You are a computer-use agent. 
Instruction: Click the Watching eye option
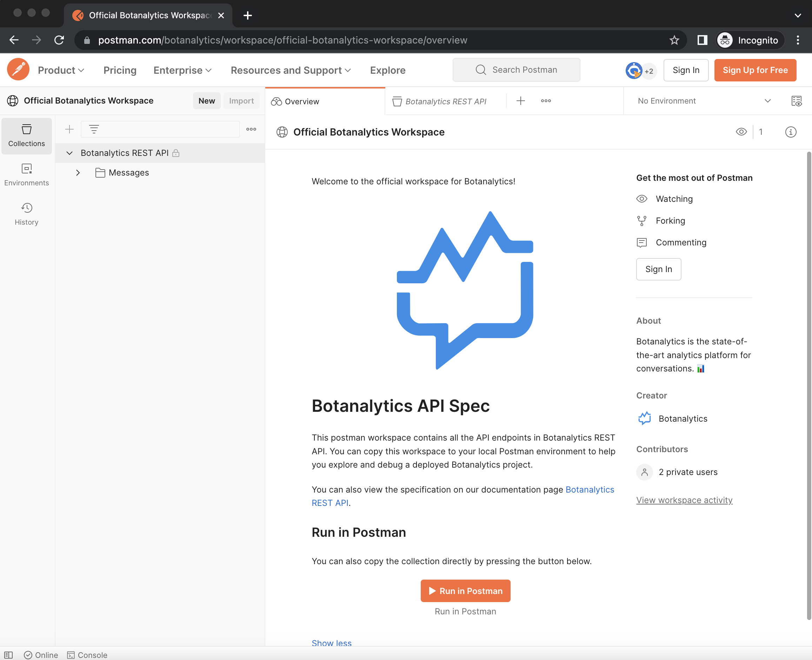pyautogui.click(x=665, y=199)
